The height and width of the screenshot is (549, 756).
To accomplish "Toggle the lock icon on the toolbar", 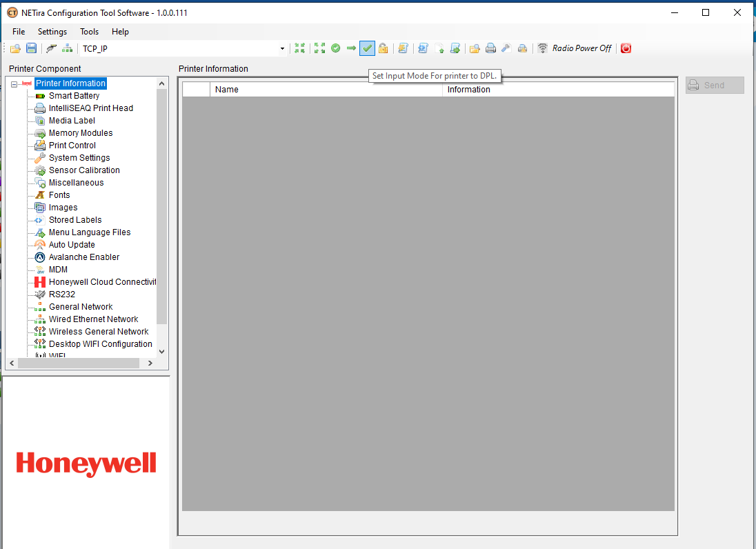I will tap(384, 48).
